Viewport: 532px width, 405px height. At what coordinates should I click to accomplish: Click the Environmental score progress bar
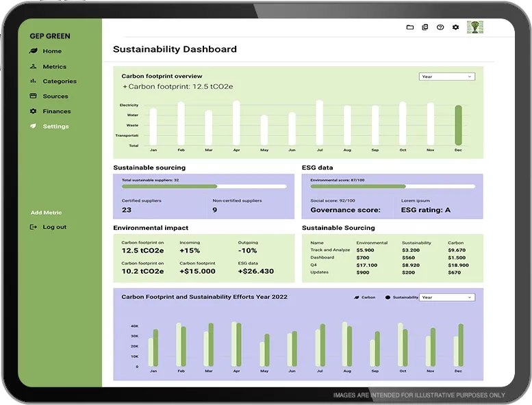coord(392,186)
